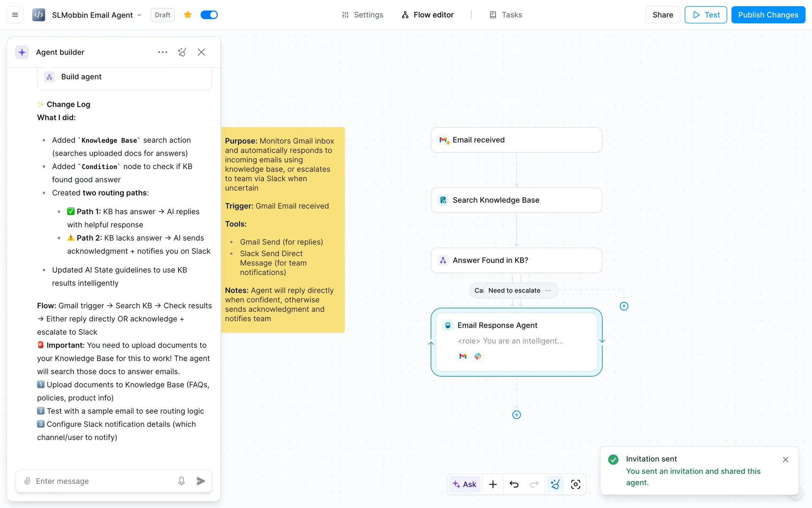The width and height of the screenshot is (812, 508).
Task: Toggle the favorite star icon
Action: click(x=188, y=15)
